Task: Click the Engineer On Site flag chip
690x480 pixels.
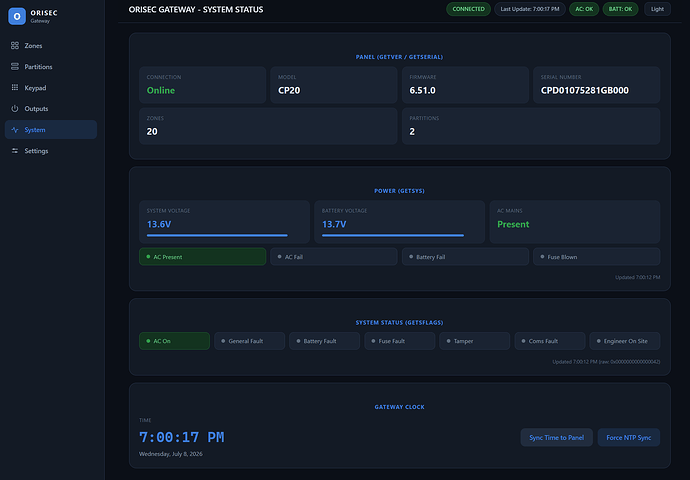Action: click(x=624, y=341)
